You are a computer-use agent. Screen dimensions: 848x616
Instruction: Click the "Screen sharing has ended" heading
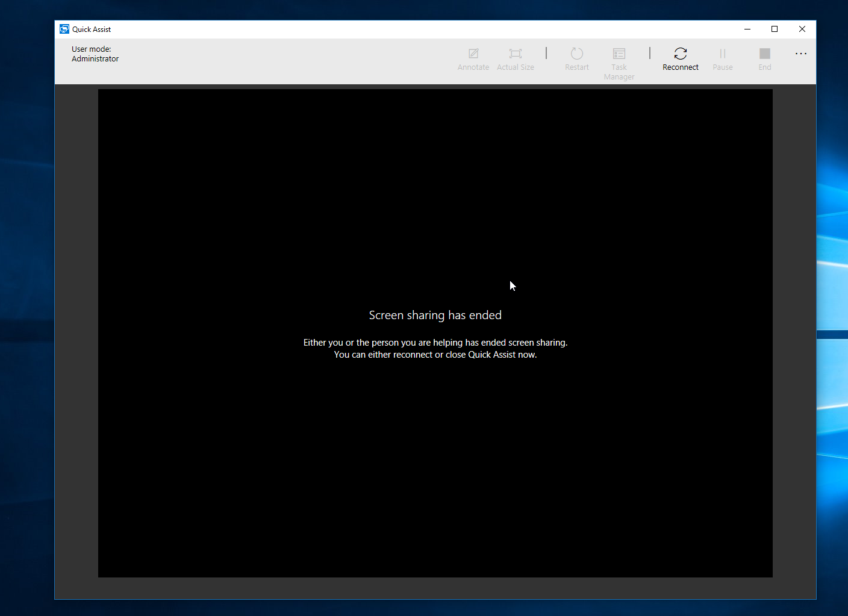pyautogui.click(x=435, y=315)
